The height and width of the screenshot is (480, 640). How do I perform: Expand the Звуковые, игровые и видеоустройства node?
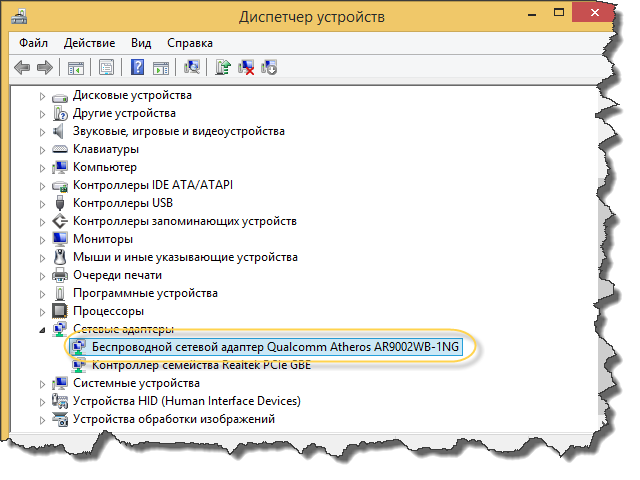click(x=42, y=132)
